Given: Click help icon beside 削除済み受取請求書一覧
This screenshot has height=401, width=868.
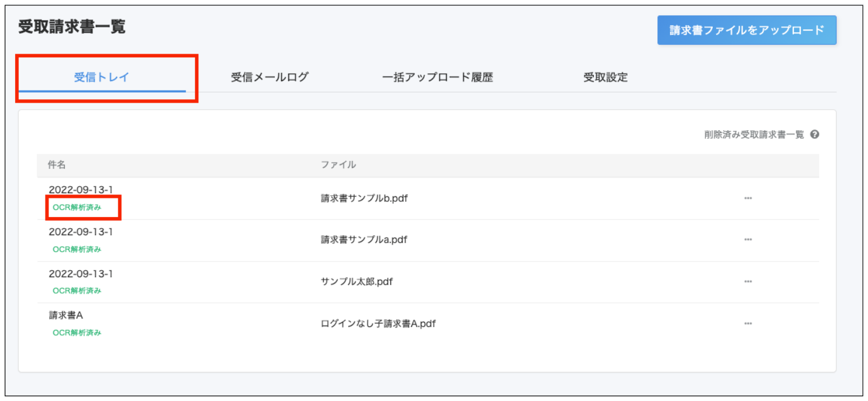Looking at the screenshot, I should pyautogui.click(x=815, y=134).
